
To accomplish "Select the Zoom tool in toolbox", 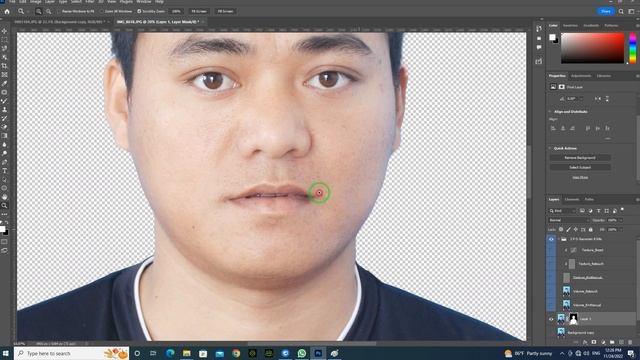I will pos(4,205).
